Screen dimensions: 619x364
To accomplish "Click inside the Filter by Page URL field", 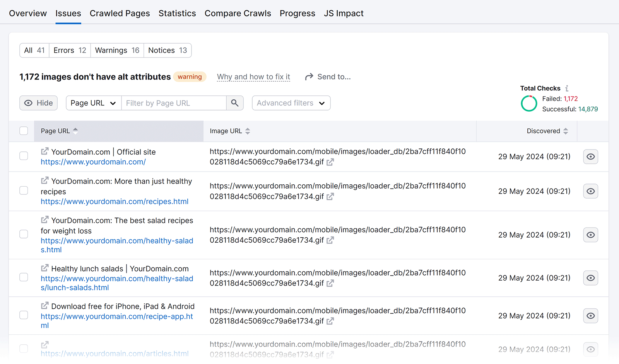I will point(174,103).
